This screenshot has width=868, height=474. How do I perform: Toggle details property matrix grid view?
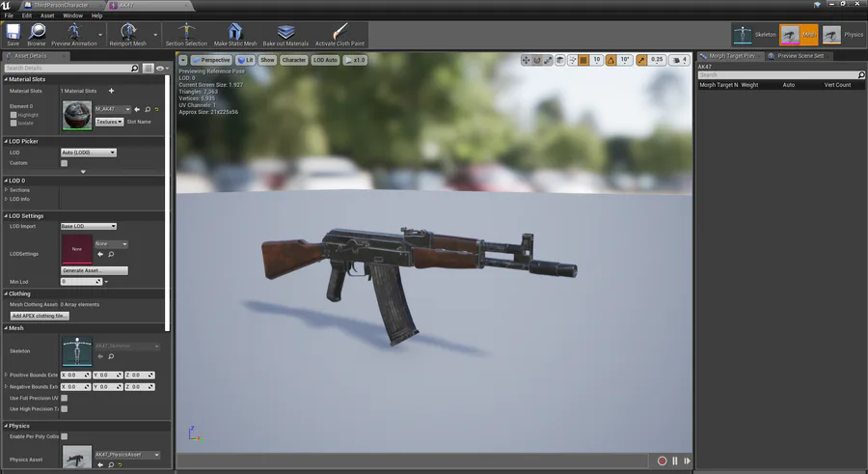pos(148,68)
